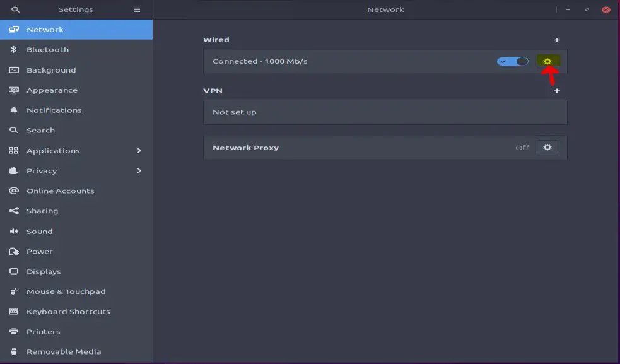The image size is (620, 364).
Task: Click the Displays monitor icon
Action: (x=14, y=271)
